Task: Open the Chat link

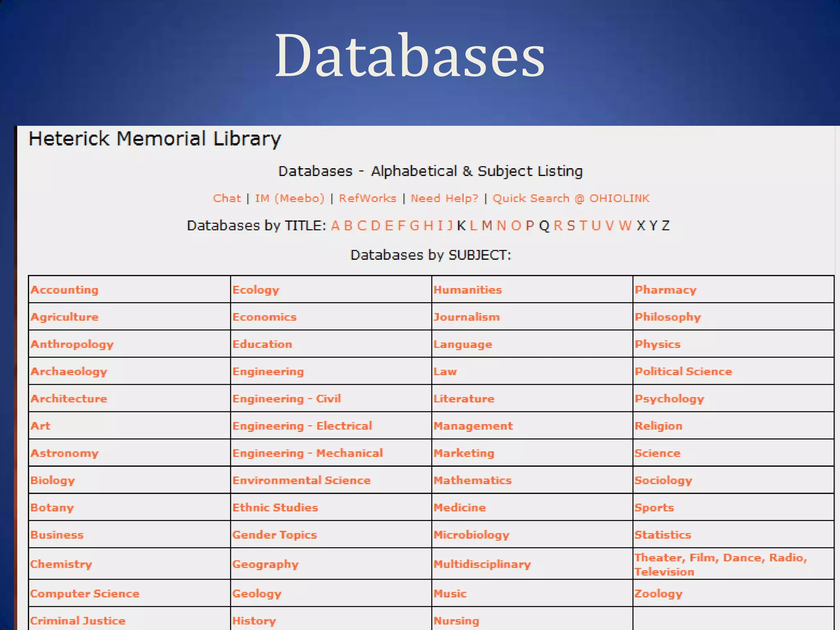Action: coord(227,199)
